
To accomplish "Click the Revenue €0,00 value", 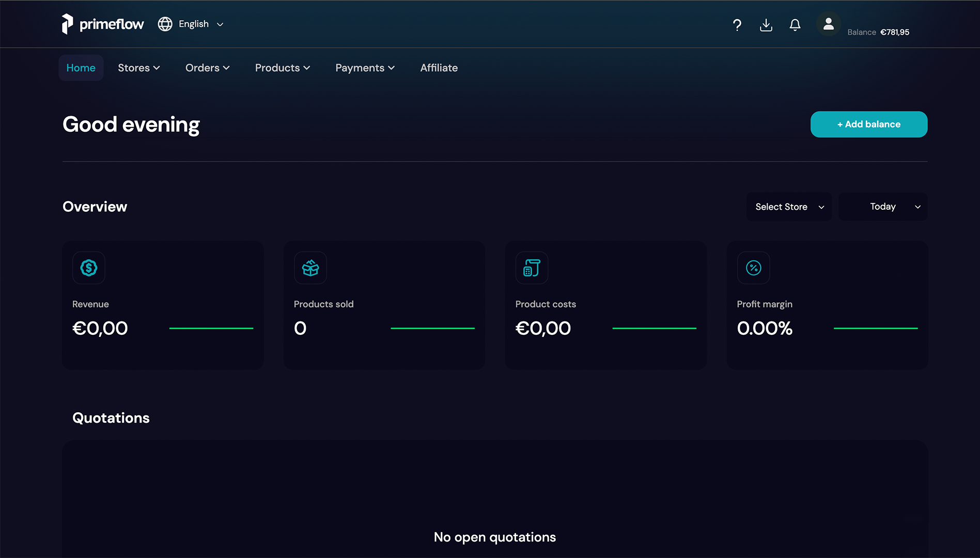I will coord(100,328).
